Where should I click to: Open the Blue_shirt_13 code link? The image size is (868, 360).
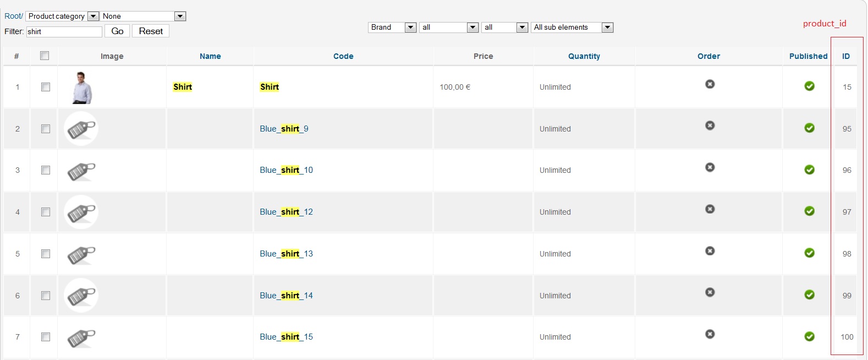[x=286, y=254]
